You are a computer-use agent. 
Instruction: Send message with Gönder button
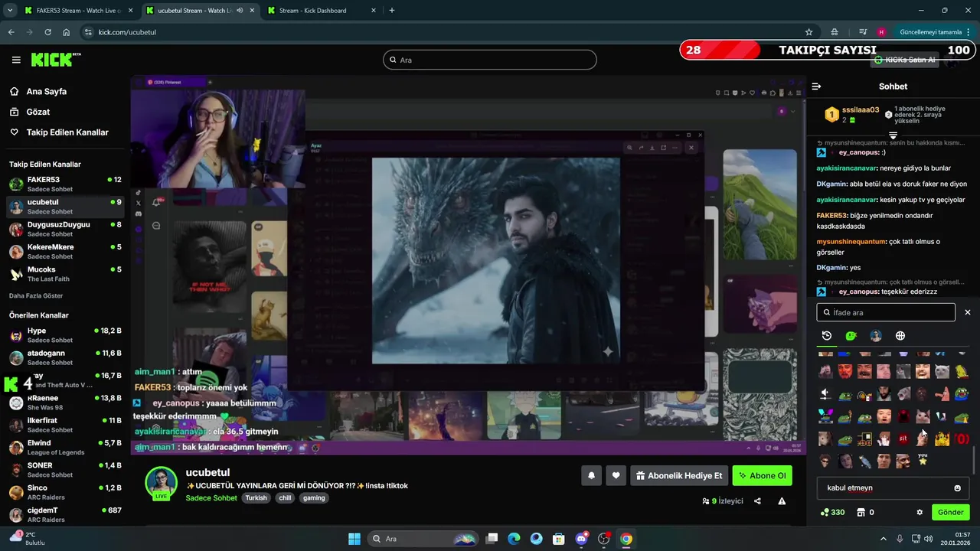pyautogui.click(x=951, y=512)
